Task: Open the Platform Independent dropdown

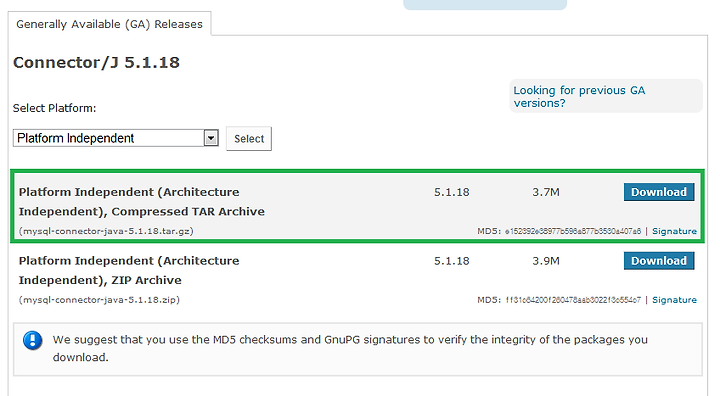Action: (x=116, y=138)
